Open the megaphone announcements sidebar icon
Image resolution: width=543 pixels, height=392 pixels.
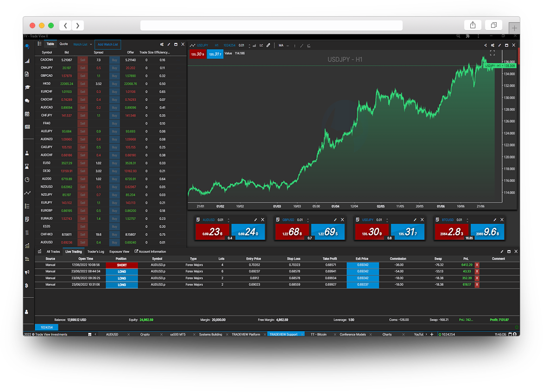(27, 272)
